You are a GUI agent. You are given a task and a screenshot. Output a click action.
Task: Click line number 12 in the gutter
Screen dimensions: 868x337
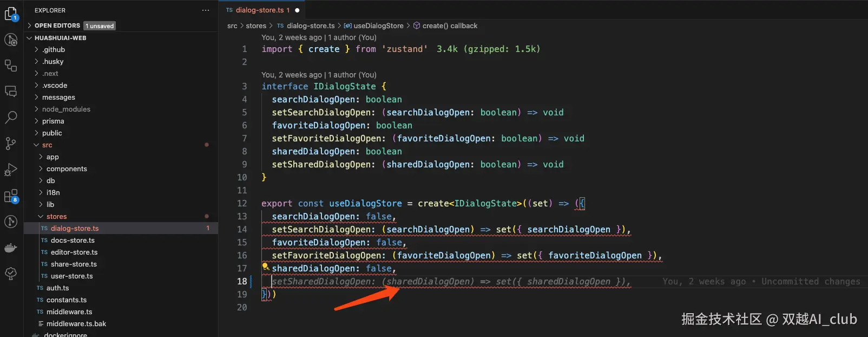tap(242, 203)
